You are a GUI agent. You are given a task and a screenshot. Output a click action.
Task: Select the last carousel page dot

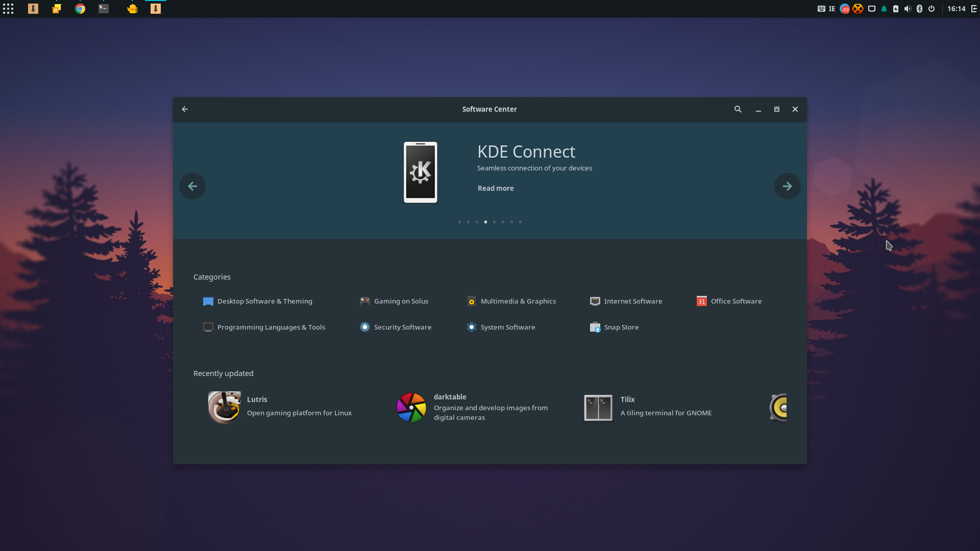click(520, 222)
